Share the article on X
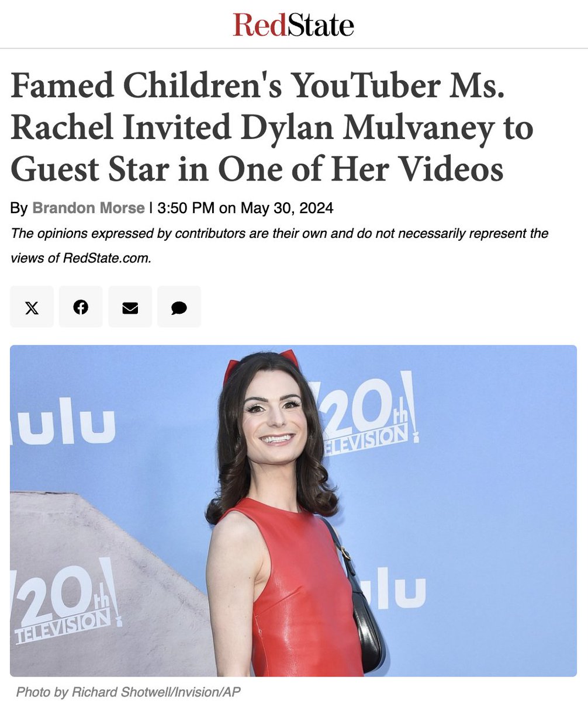This screenshot has height=701, width=588. pos(32,307)
